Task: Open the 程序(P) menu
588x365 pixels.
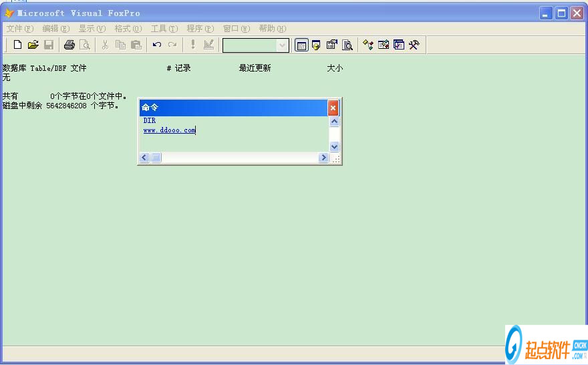Action: [x=200, y=29]
